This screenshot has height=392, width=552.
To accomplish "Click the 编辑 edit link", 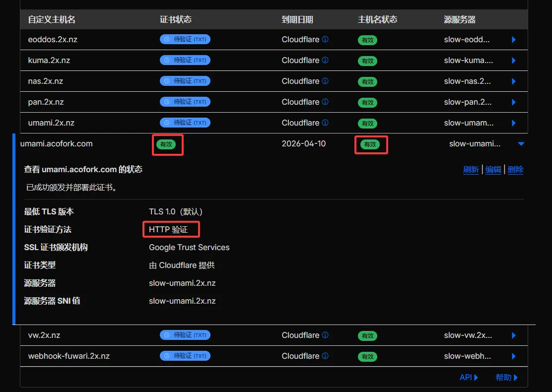I will [x=493, y=170].
